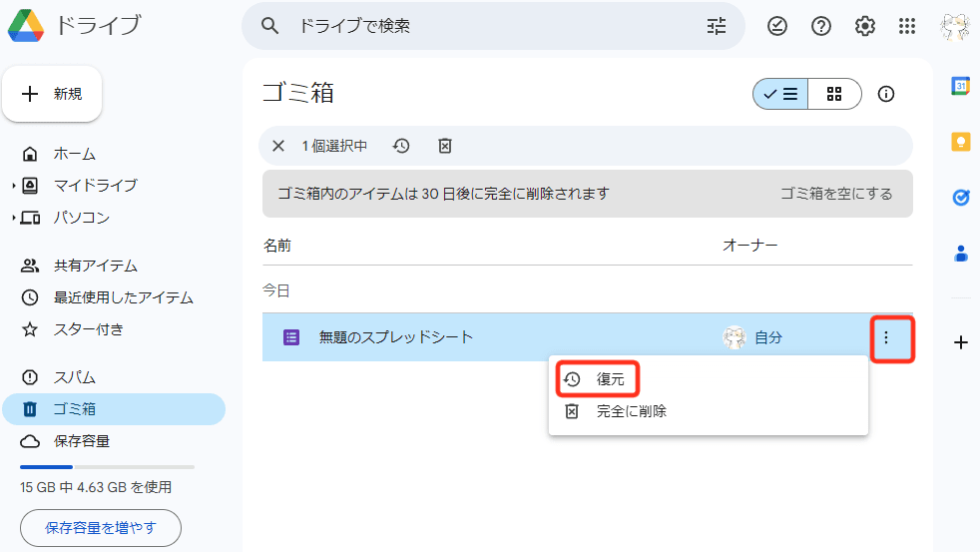Viewport: 980px width, 552px height.
Task: Expand パソコン tree arrow
Action: click(x=14, y=218)
